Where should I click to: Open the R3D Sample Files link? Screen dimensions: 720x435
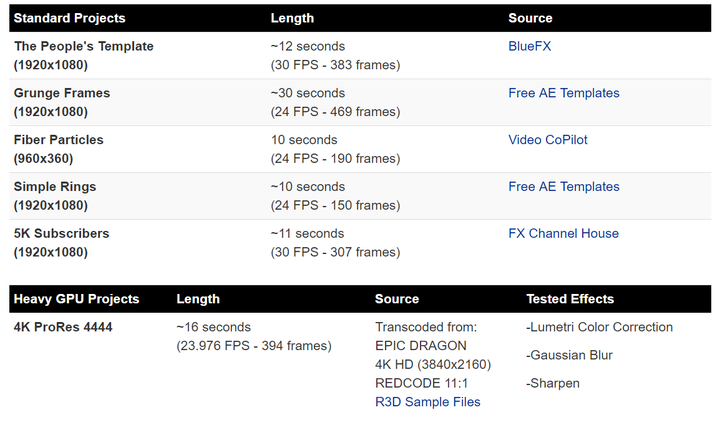[428, 402]
